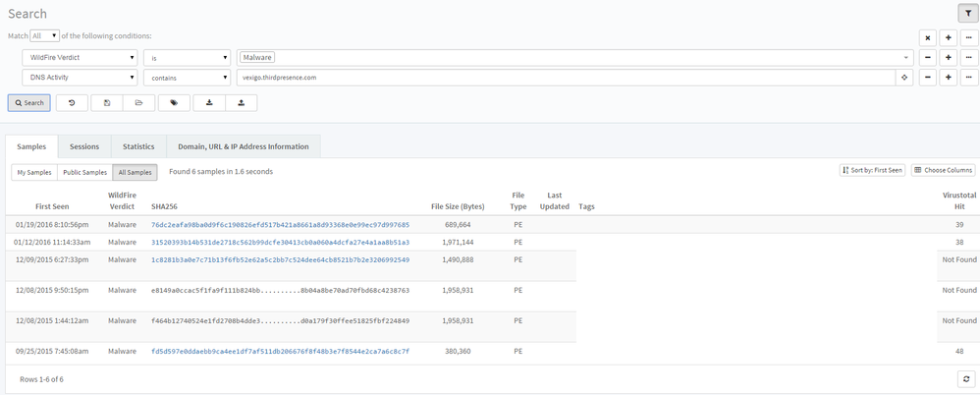The image size is (980, 395).
Task: Open Domain, URL & IP Address Information tab
Action: (x=244, y=146)
